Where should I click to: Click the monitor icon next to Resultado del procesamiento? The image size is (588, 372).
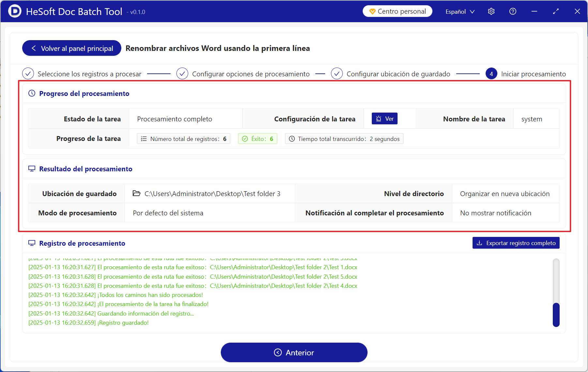pyautogui.click(x=32, y=169)
